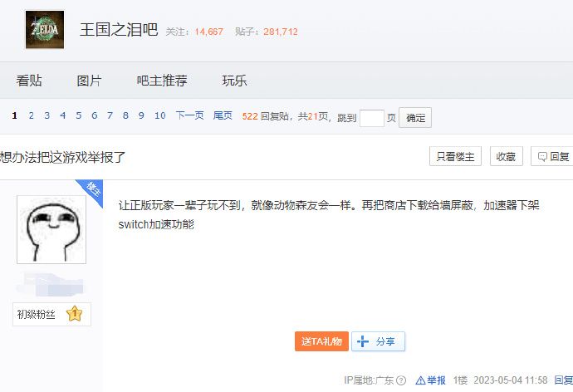Go to page 3 of replies
Image resolution: width=573 pixels, height=392 pixels.
coord(47,115)
